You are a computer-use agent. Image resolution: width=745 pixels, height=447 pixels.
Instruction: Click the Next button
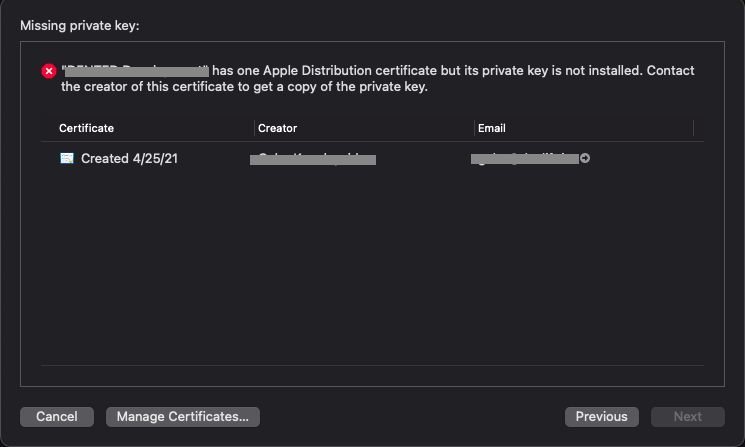[688, 417]
